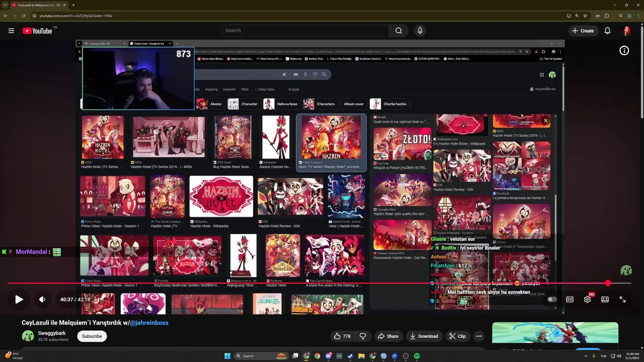Reload the current page
The image size is (644, 362).
24,16
